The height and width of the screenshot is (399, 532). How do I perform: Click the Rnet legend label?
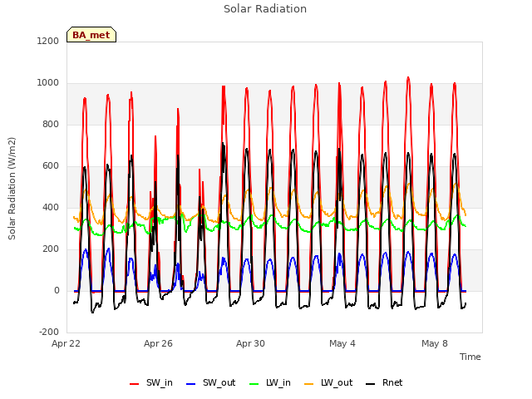392,382
